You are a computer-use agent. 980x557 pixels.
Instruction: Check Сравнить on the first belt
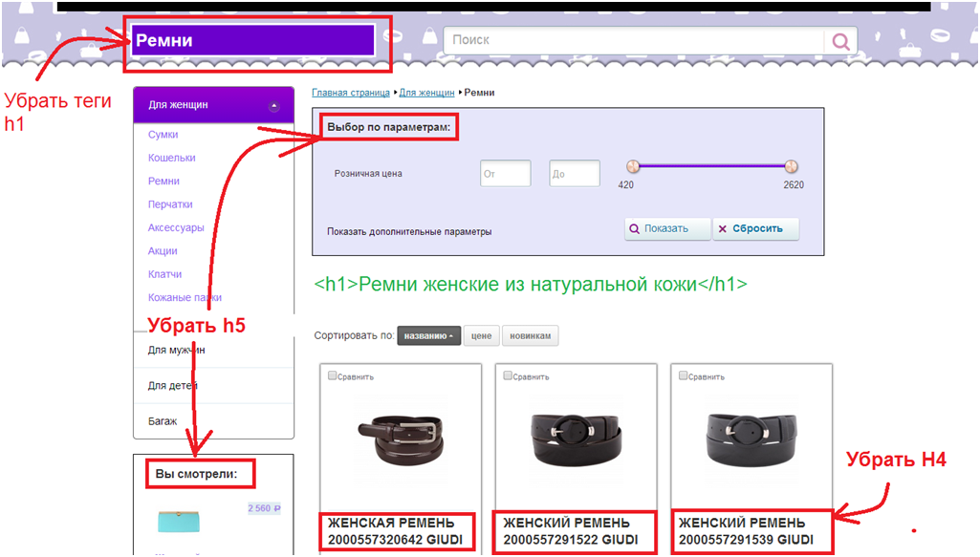click(333, 375)
